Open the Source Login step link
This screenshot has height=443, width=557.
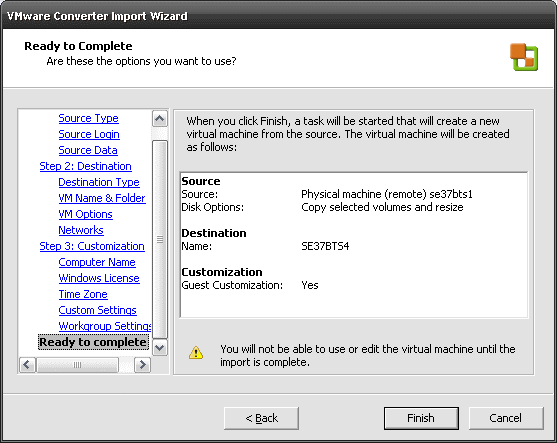click(89, 134)
